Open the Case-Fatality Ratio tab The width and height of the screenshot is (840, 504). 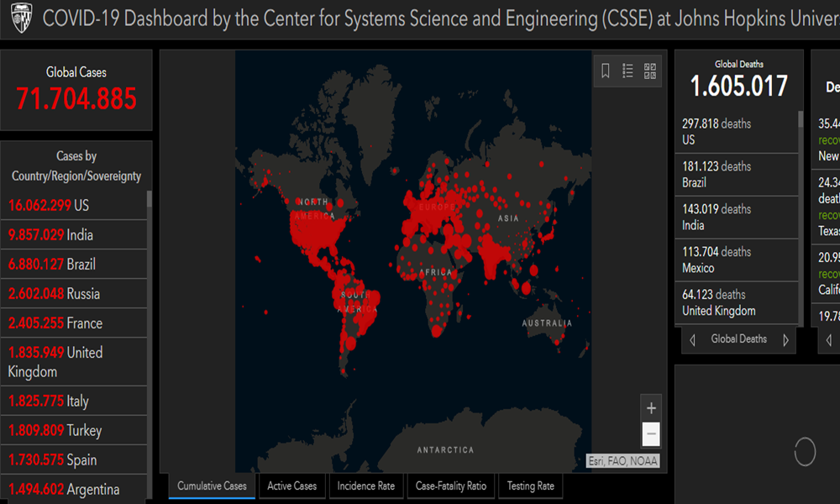(450, 486)
